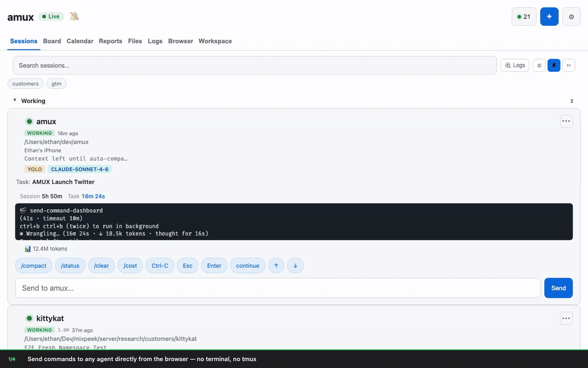This screenshot has width=588, height=368.
Task: Toggle the notification bell mute icon
Action: [74, 17]
